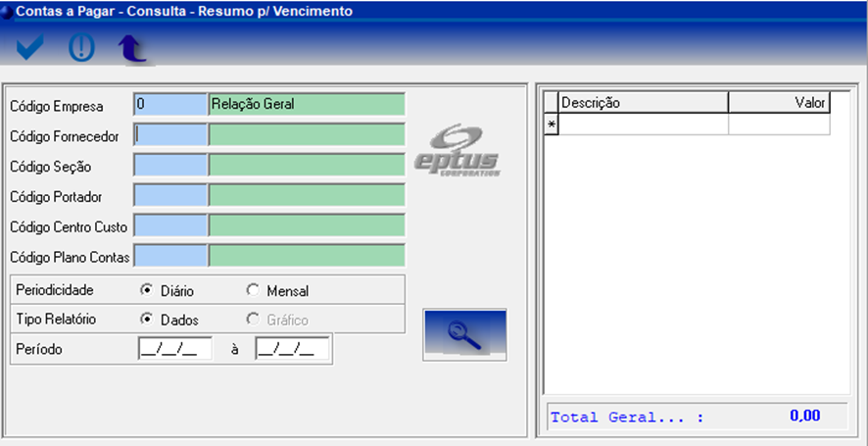868x446 pixels.
Task: Click the Valor column header
Action: pos(779,102)
